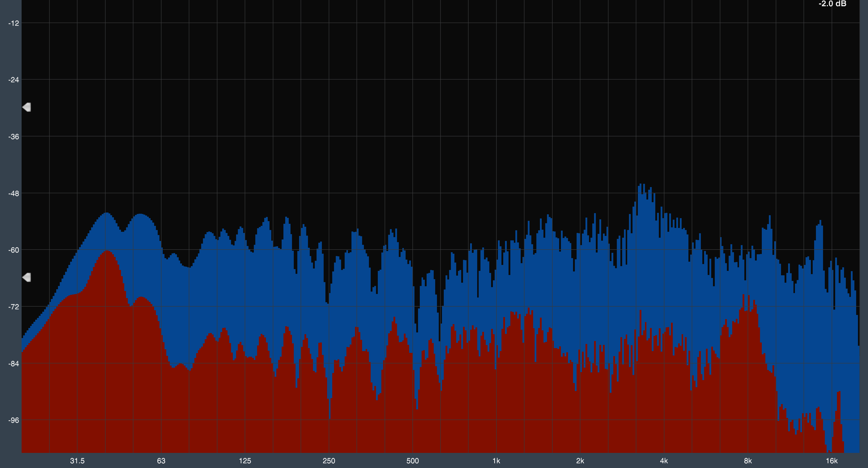
Task: Click the lower level marker arrow near -66 dB
Action: click(27, 277)
